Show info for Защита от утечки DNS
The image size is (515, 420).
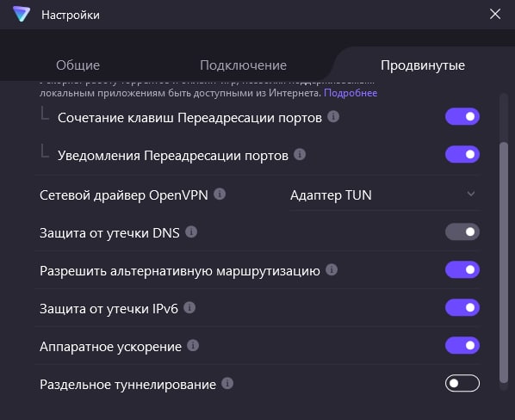(191, 232)
